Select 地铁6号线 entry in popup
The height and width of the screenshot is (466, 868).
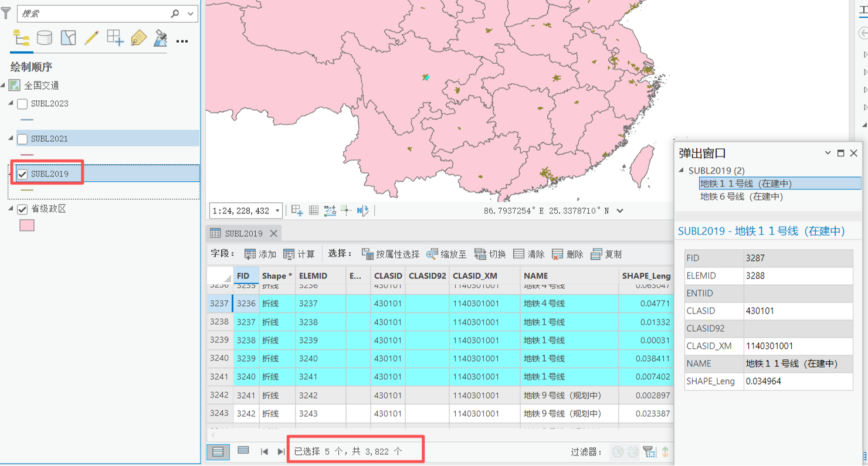(741, 196)
